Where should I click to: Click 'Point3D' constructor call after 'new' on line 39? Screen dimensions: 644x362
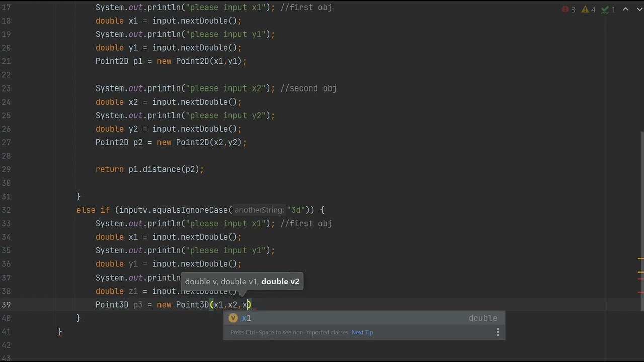coord(192,305)
